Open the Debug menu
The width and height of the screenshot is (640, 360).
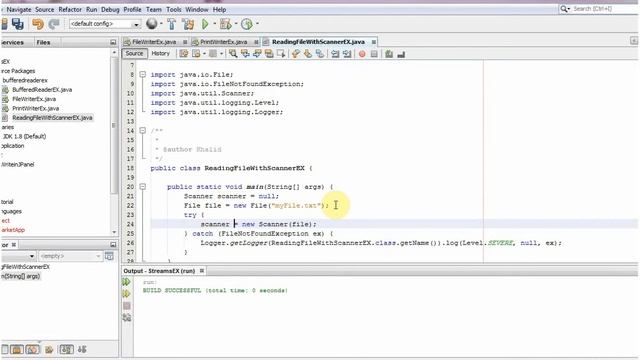tap(110, 9)
